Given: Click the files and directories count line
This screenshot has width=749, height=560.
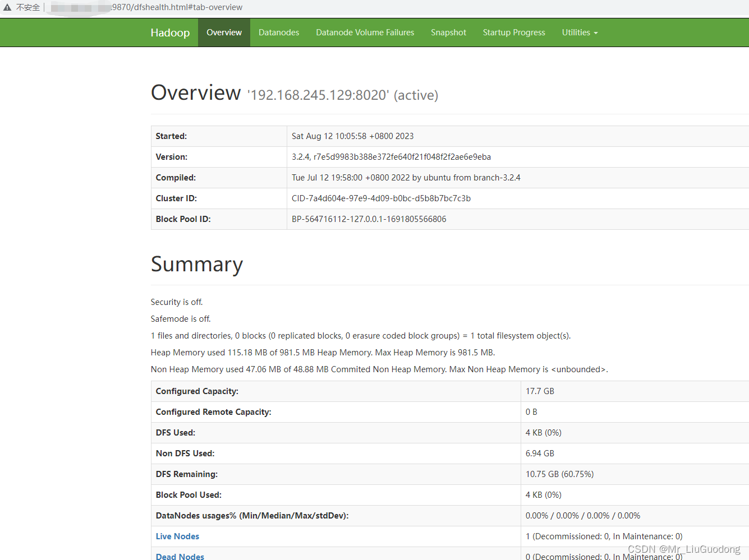Looking at the screenshot, I should pyautogui.click(x=361, y=336).
